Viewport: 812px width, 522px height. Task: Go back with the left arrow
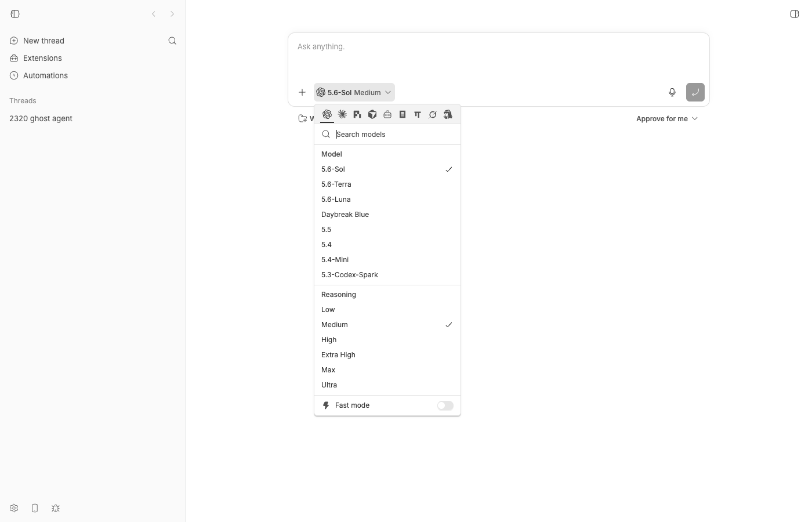(154, 14)
